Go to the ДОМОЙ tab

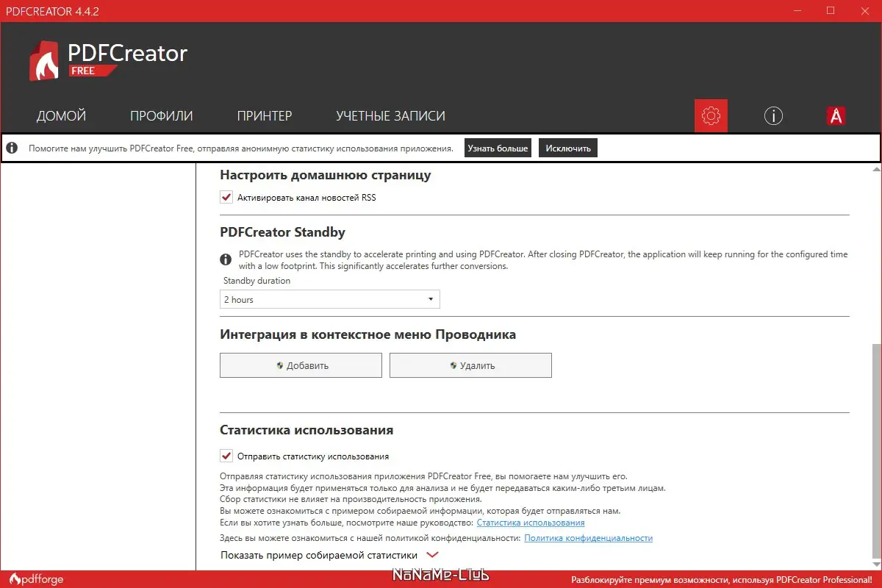[61, 116]
